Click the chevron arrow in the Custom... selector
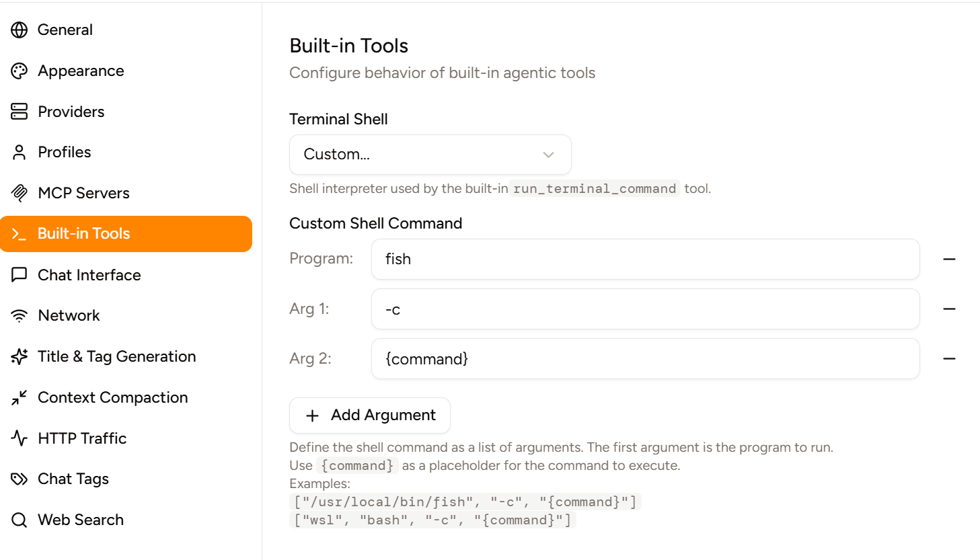This screenshot has width=980, height=560. (548, 155)
